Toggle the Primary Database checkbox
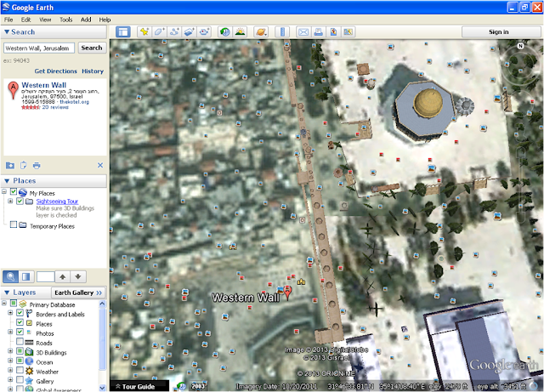The height and width of the screenshot is (392, 544). pyautogui.click(x=14, y=303)
